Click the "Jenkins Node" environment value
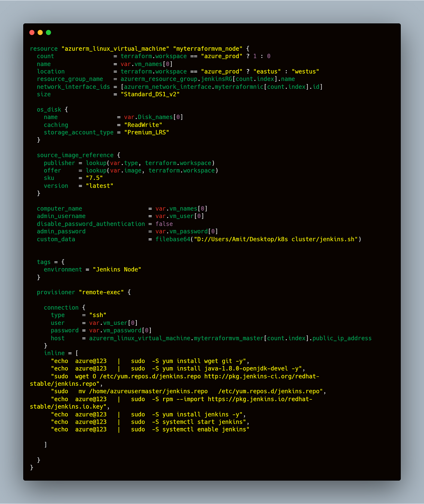424x504 pixels. click(117, 270)
